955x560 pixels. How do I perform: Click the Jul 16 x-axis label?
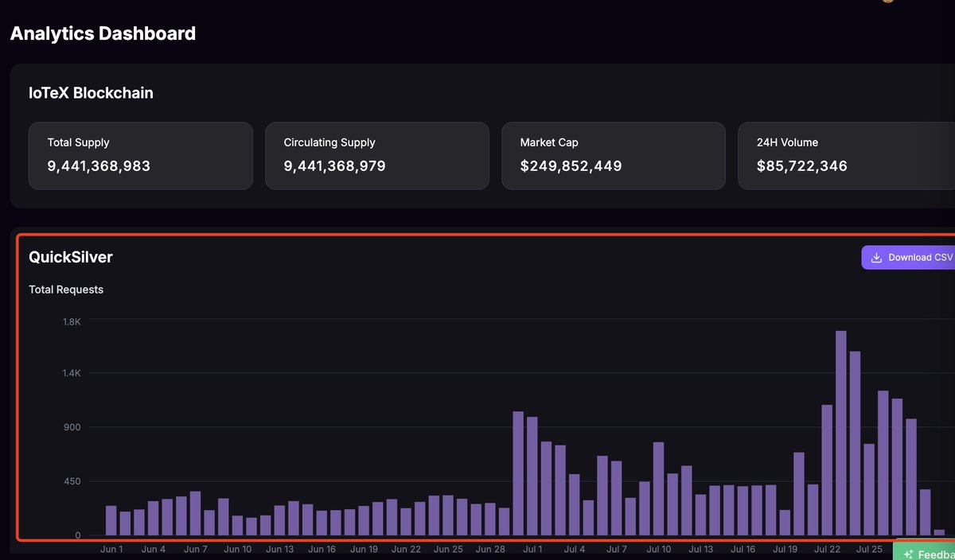coord(743,549)
